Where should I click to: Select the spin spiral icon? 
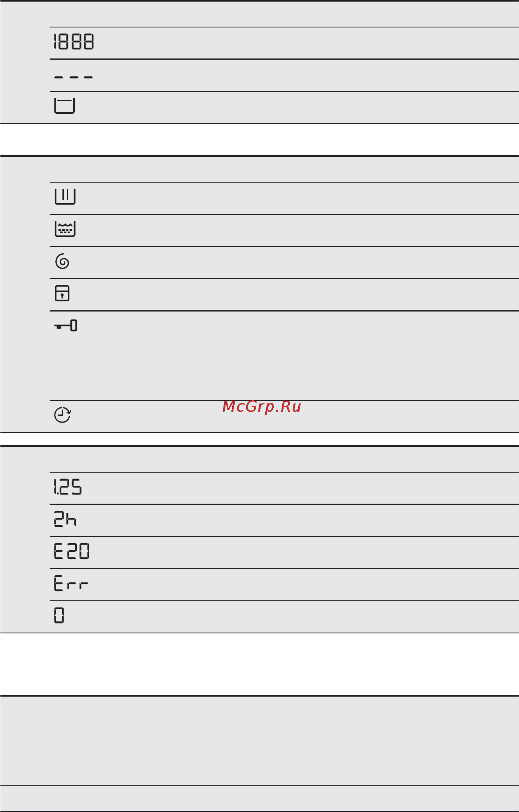[62, 261]
